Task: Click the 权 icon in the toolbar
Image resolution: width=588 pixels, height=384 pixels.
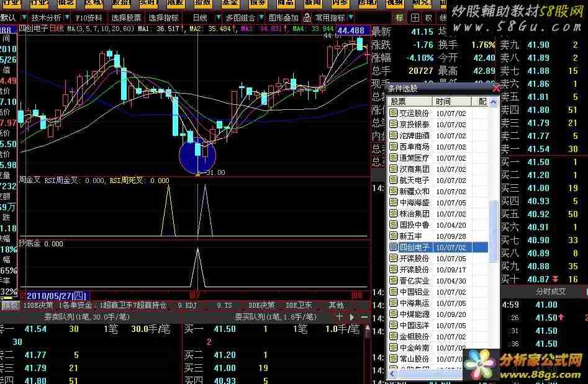Action: click(428, 18)
